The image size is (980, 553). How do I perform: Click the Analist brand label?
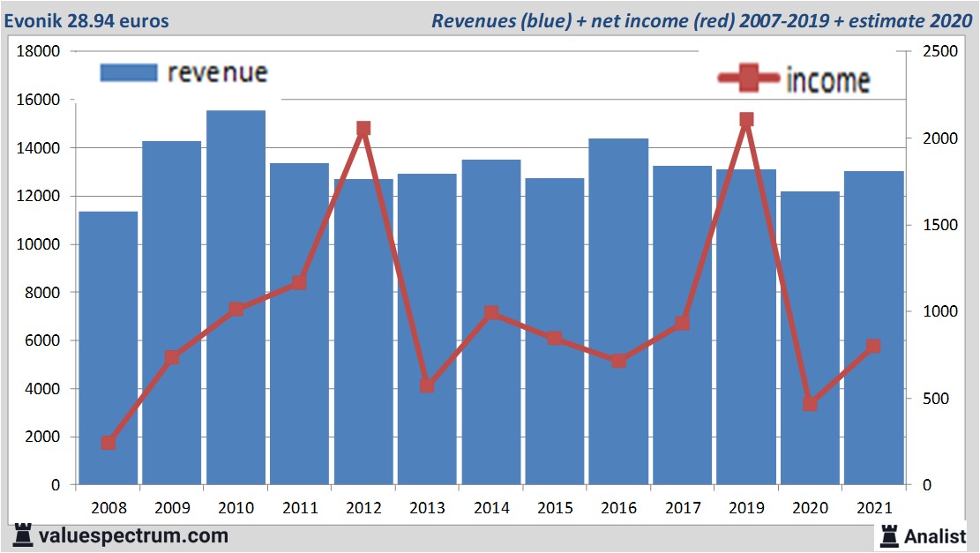935,535
